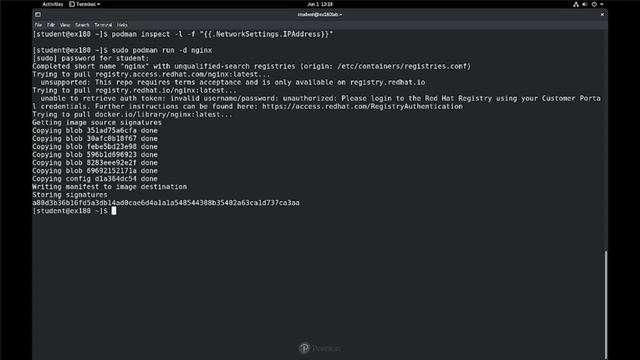This screenshot has height=360, width=640.
Task: Click the 'Copying blob febe5bd23e98 done' line
Action: coord(95,147)
